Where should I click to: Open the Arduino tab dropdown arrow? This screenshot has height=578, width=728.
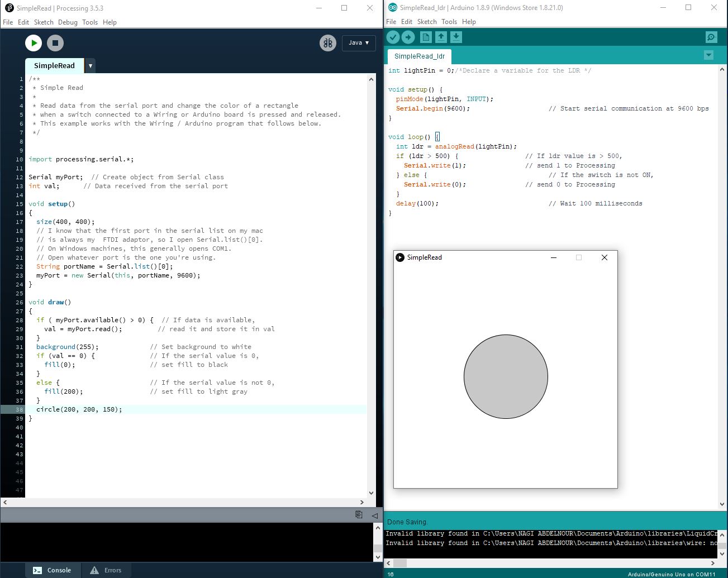pos(708,55)
